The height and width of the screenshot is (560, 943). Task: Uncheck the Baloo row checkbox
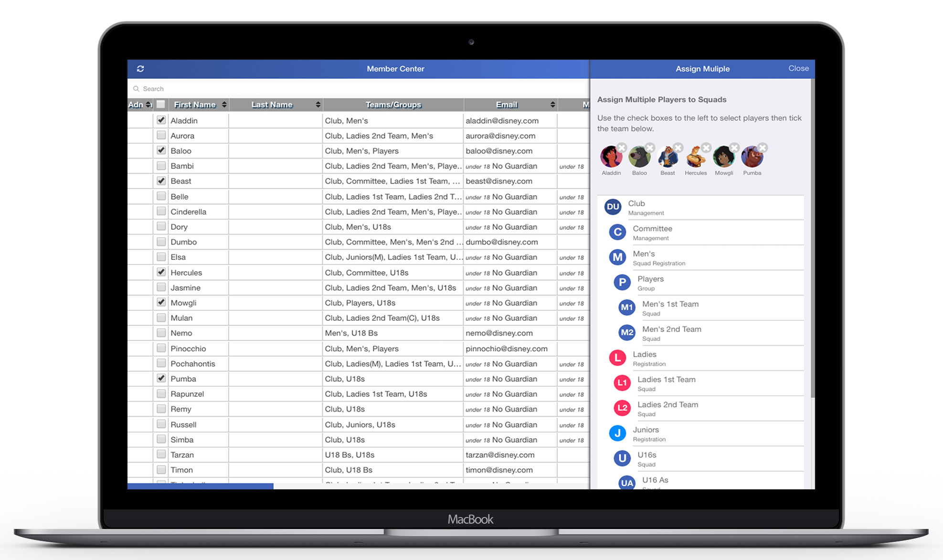pyautogui.click(x=161, y=150)
